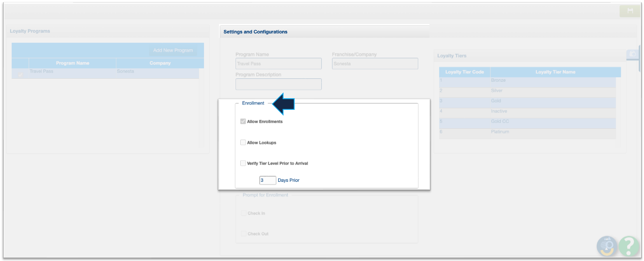Toggle the Travel Pass row checkmark

pos(20,74)
